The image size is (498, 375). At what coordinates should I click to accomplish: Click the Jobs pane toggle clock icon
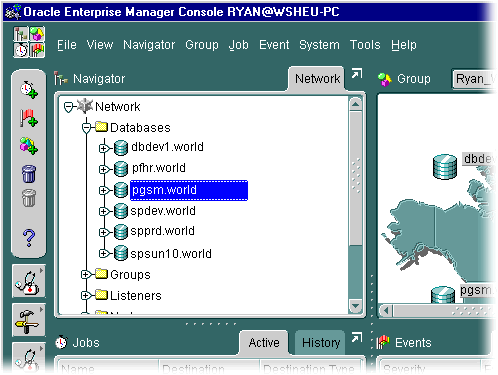coord(21,50)
